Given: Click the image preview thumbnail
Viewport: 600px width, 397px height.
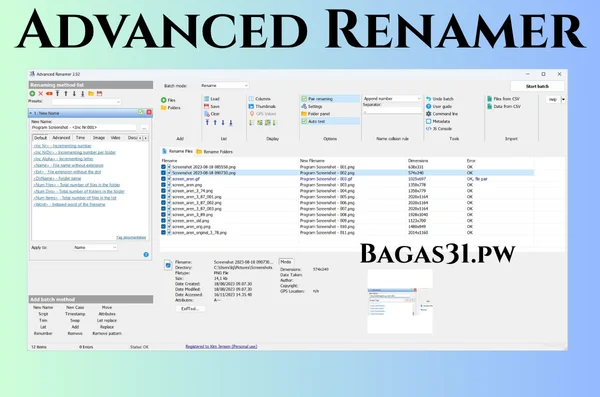Looking at the screenshot, I should (400, 301).
